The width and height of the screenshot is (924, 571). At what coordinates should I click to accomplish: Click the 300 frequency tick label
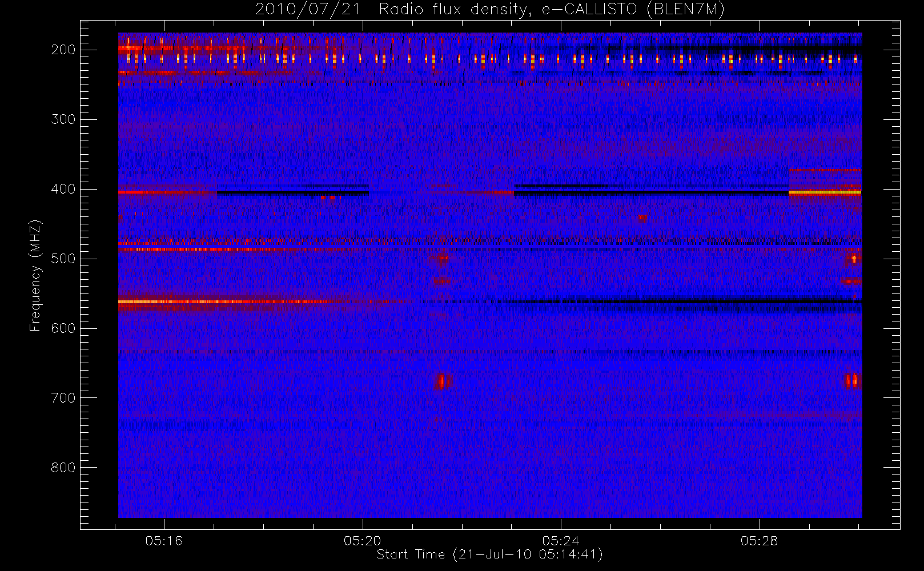click(63, 119)
